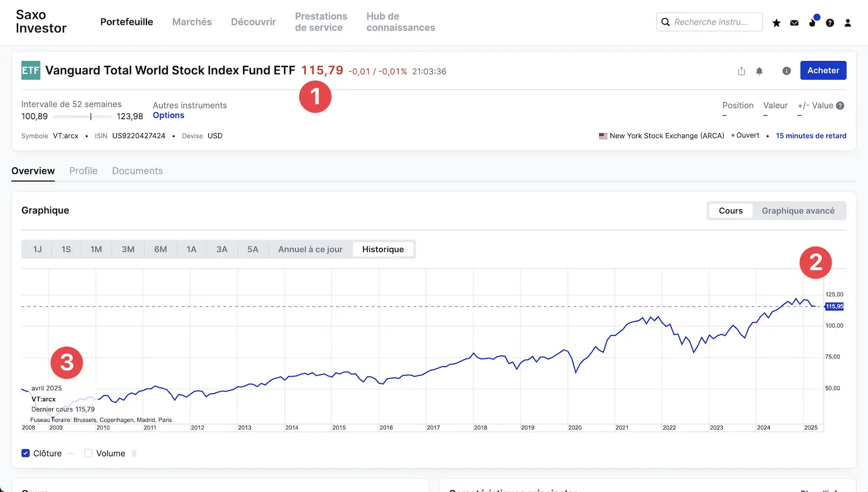Open the user account icon

[848, 23]
